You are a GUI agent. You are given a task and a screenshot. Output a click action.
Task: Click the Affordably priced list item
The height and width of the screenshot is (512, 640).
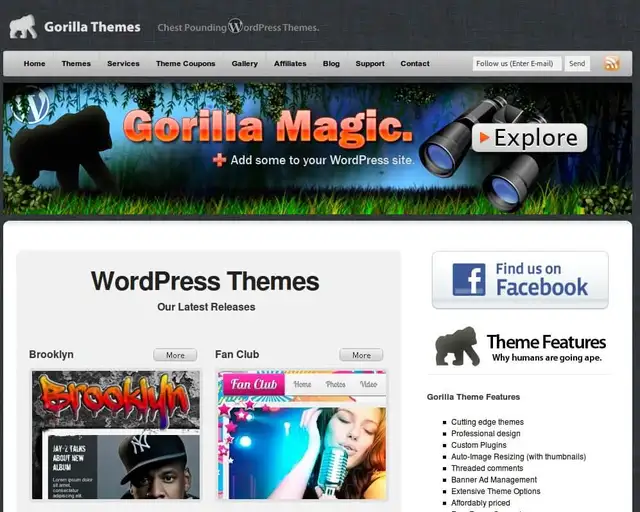click(480, 503)
